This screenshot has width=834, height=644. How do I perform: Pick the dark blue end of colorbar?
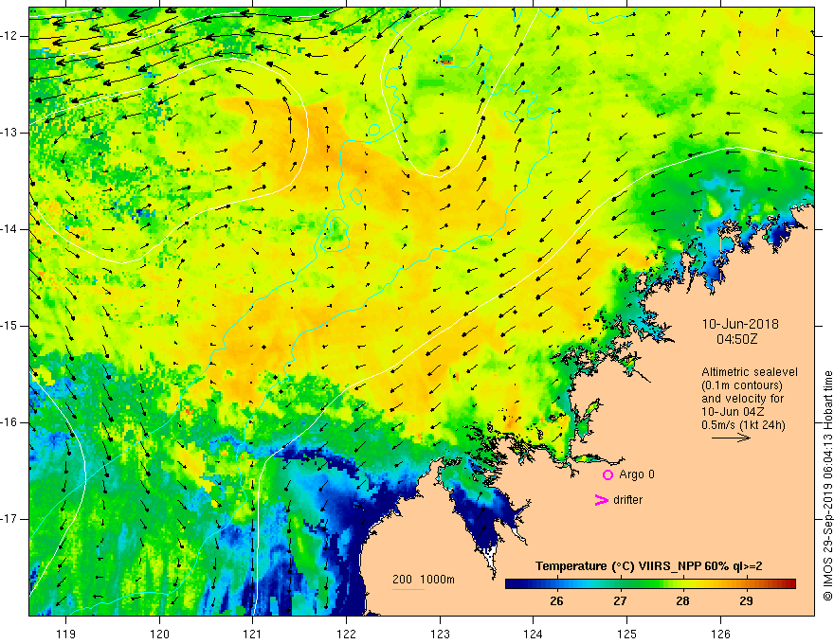pos(510,583)
